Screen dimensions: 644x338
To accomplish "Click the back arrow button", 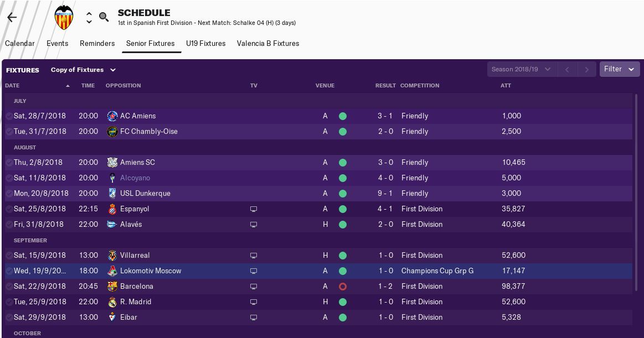I will (12, 17).
